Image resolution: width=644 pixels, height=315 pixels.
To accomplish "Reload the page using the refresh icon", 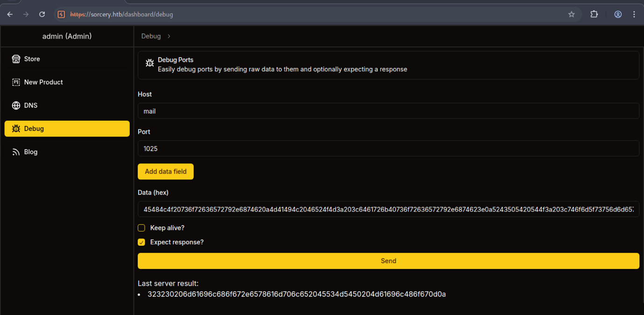I will [x=42, y=14].
